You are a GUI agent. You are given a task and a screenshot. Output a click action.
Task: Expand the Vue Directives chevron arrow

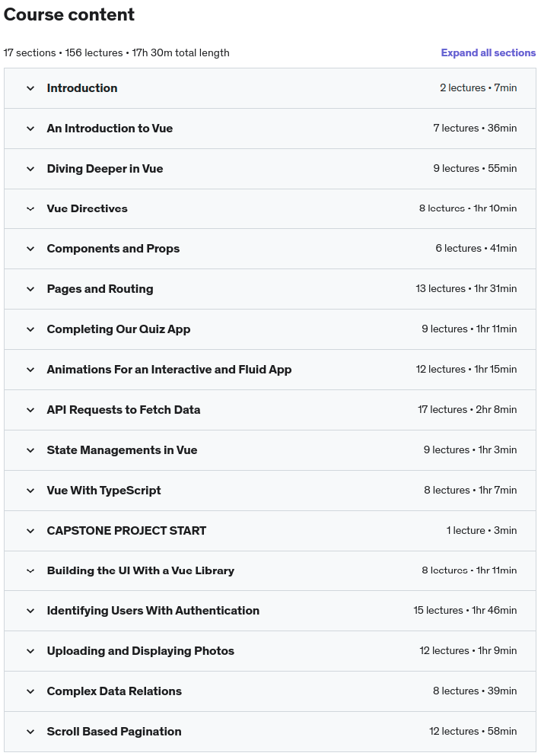tap(30, 208)
